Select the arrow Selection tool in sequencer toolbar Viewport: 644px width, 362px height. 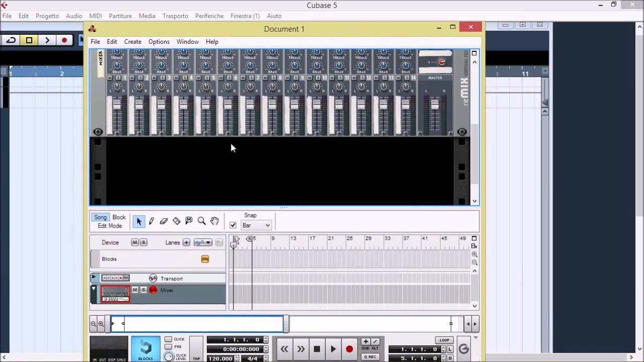[x=139, y=221]
